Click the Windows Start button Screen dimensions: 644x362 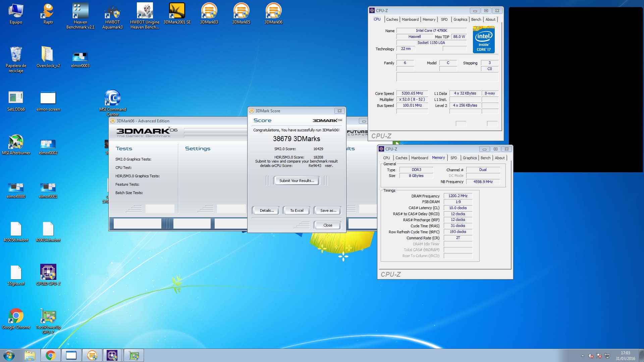point(9,355)
